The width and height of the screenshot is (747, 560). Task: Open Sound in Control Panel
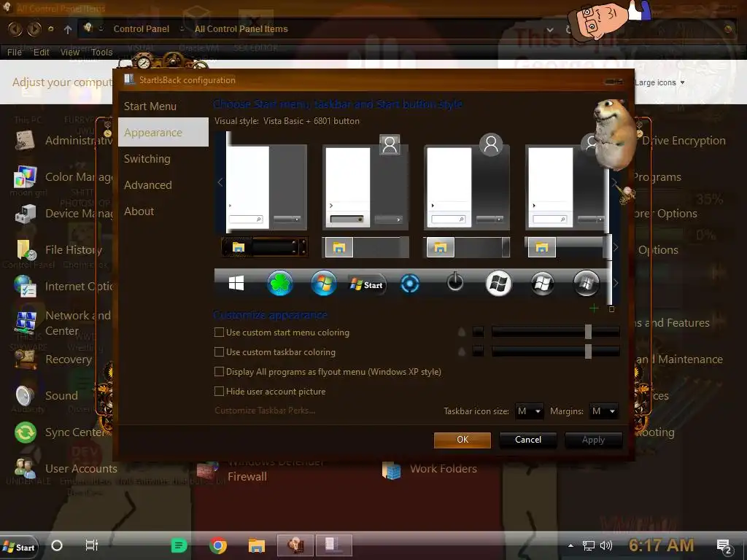tap(46, 396)
